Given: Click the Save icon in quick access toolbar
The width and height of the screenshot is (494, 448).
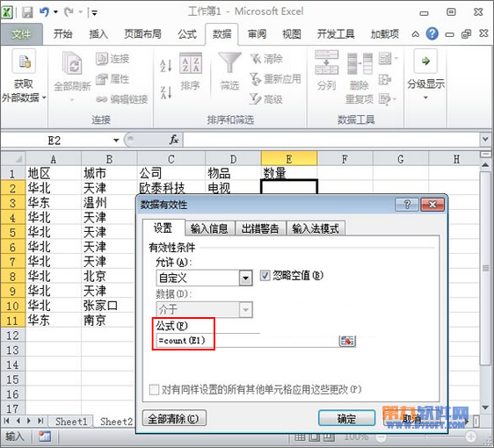Looking at the screenshot, I should pos(27,12).
